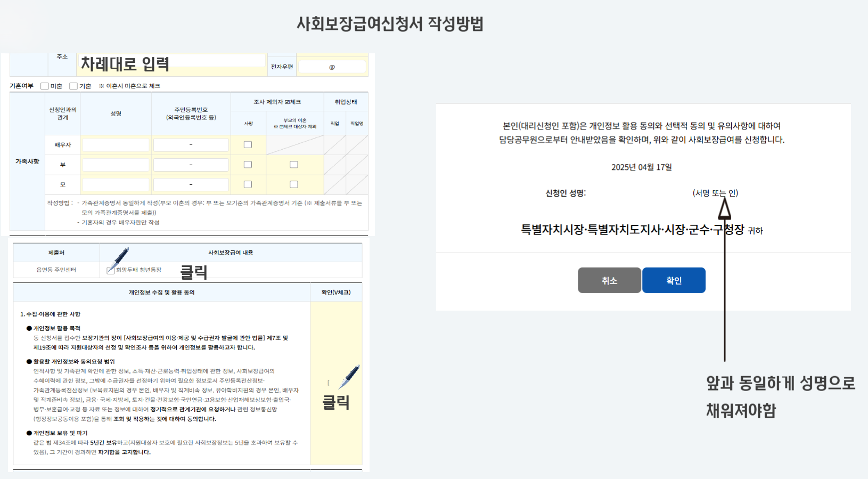Click the blue 확인 button
868x479 pixels.
(x=674, y=280)
